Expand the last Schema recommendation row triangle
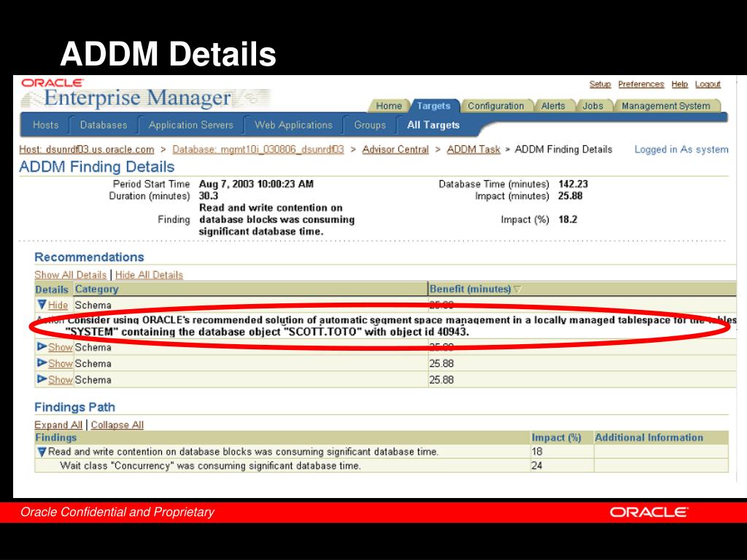Screen dimensions: 747x560 click(42, 379)
